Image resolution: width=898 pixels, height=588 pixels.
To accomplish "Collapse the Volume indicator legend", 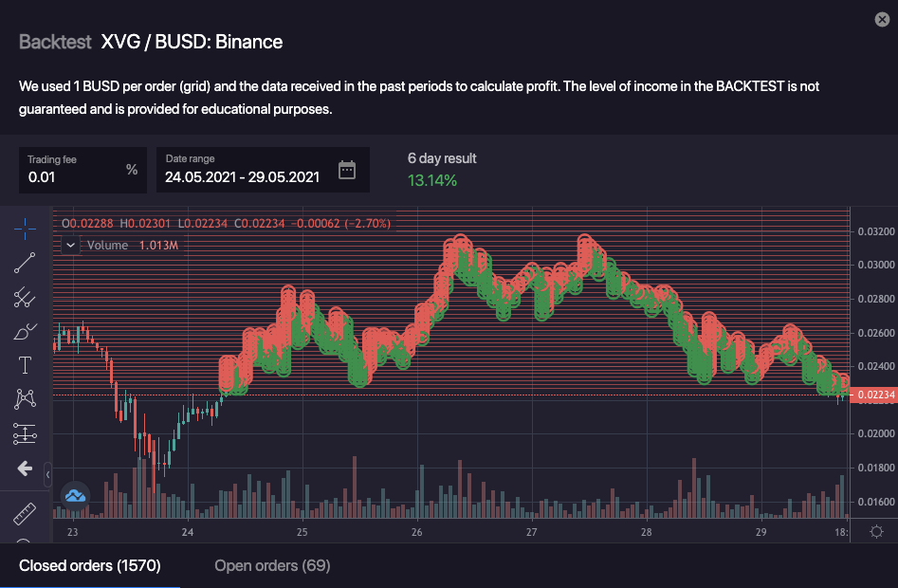I will (70, 245).
